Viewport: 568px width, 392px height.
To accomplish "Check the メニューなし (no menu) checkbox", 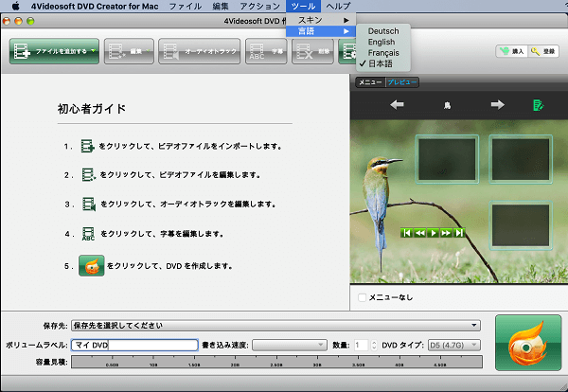I will pyautogui.click(x=363, y=297).
